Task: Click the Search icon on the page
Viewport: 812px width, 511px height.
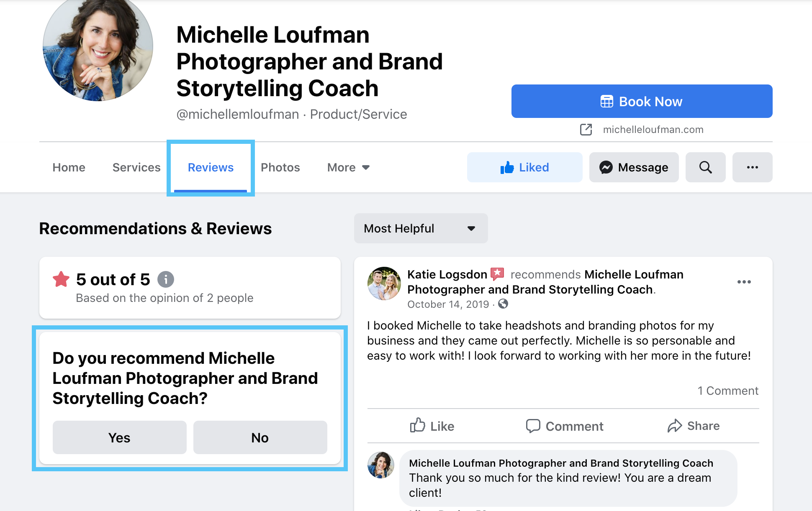Action: [x=705, y=167]
